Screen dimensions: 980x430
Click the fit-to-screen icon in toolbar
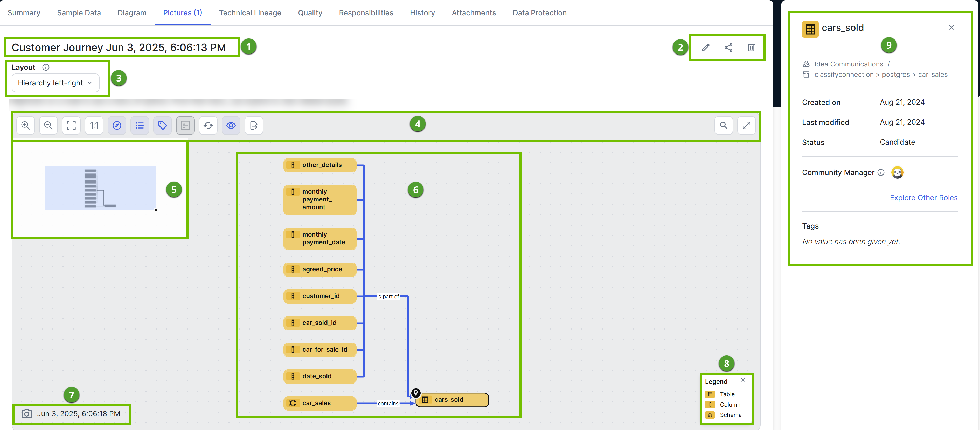click(71, 125)
